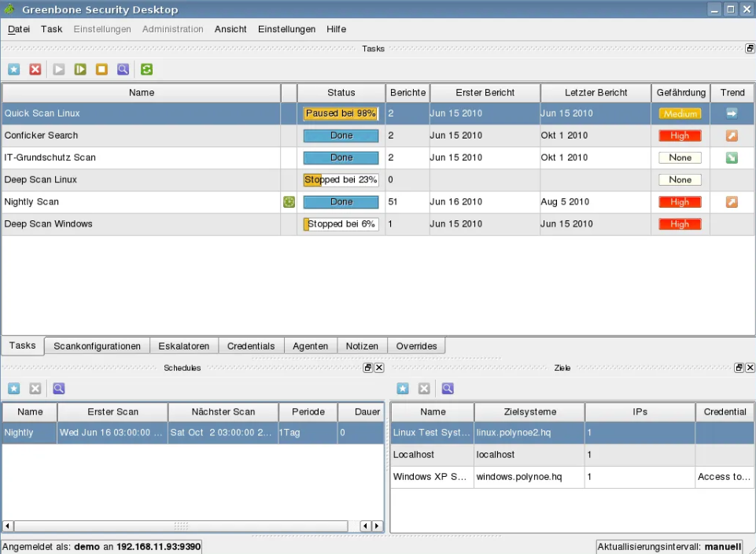756x554 pixels.
Task: Click the Stopped bei 6% progress bar
Action: (x=341, y=224)
